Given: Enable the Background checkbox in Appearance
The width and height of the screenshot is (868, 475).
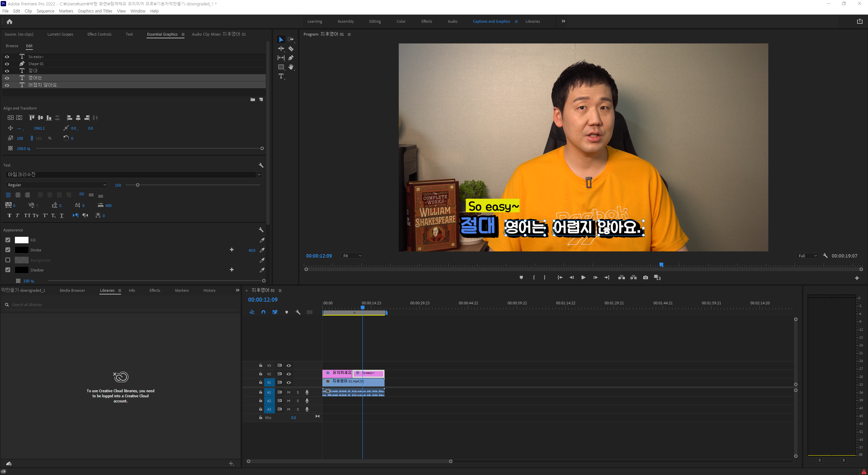Looking at the screenshot, I should pos(8,260).
